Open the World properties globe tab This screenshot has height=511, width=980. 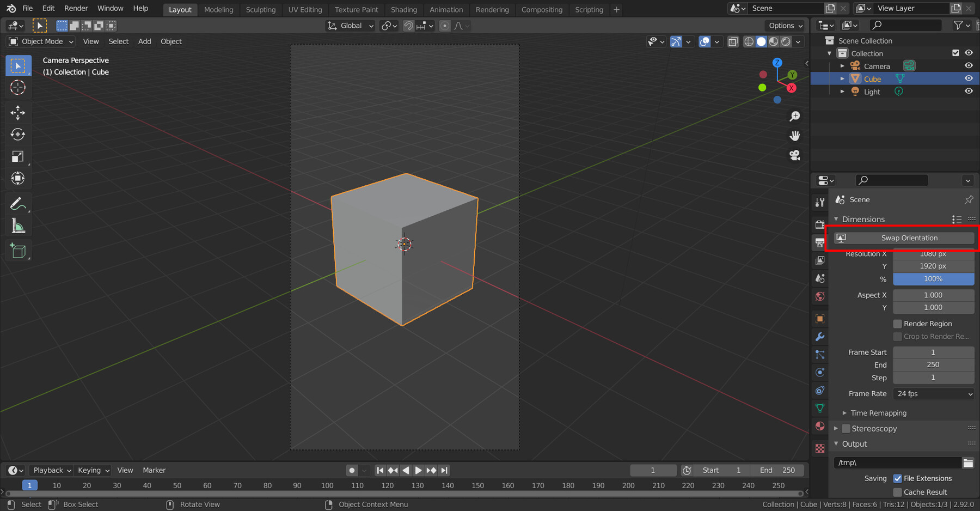(x=819, y=296)
